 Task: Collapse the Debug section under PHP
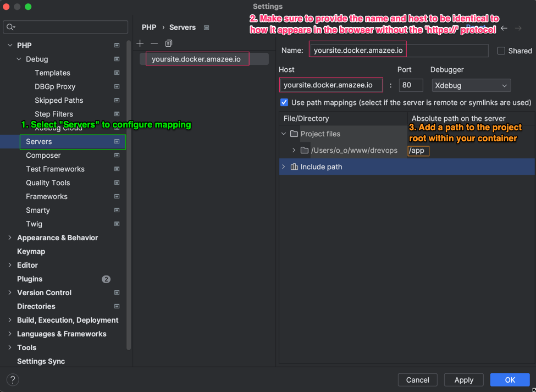click(18, 59)
